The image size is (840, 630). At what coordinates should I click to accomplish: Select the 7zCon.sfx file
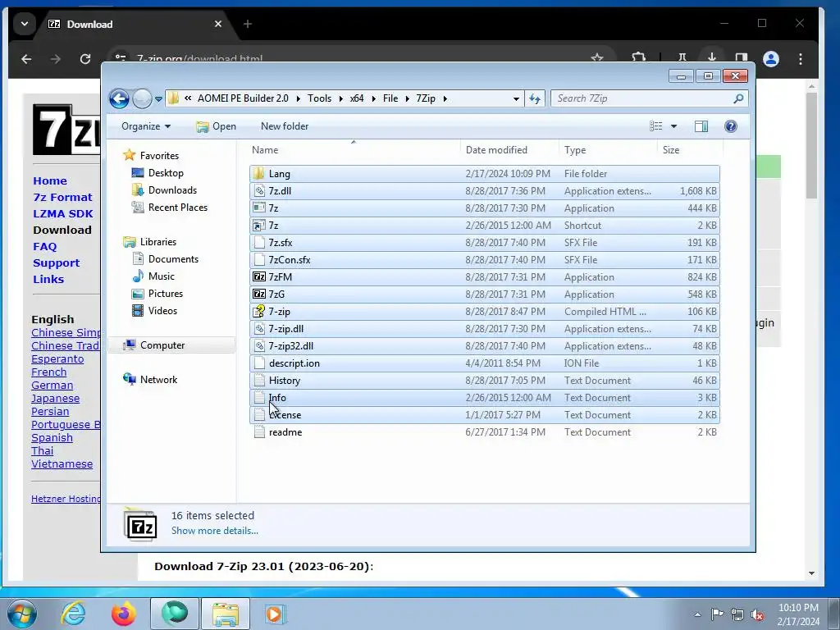point(485,260)
